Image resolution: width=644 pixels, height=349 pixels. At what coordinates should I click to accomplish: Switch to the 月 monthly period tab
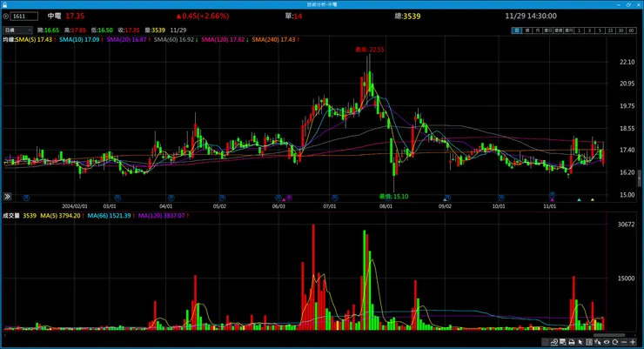[537, 30]
